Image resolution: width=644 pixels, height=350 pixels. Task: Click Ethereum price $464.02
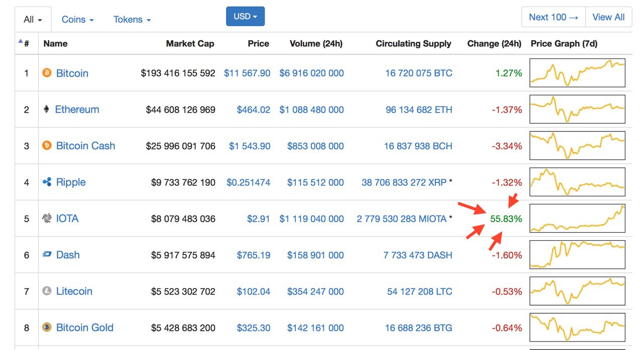tap(254, 110)
